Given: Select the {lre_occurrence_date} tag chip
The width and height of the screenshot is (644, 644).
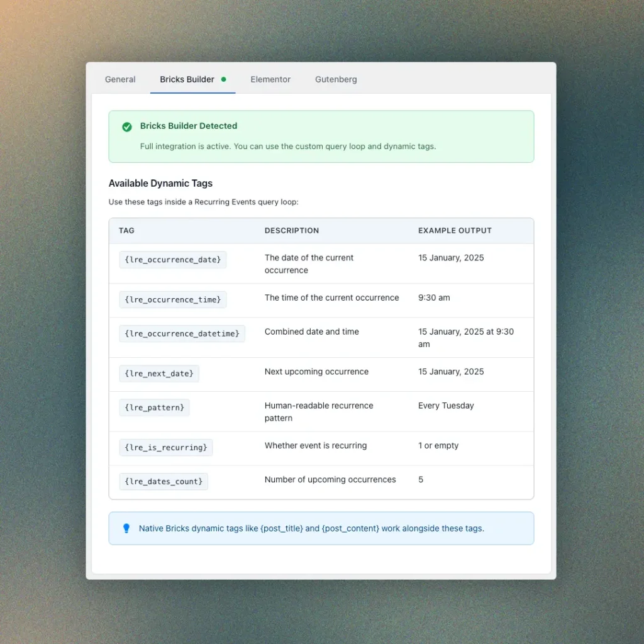Looking at the screenshot, I should point(172,260).
